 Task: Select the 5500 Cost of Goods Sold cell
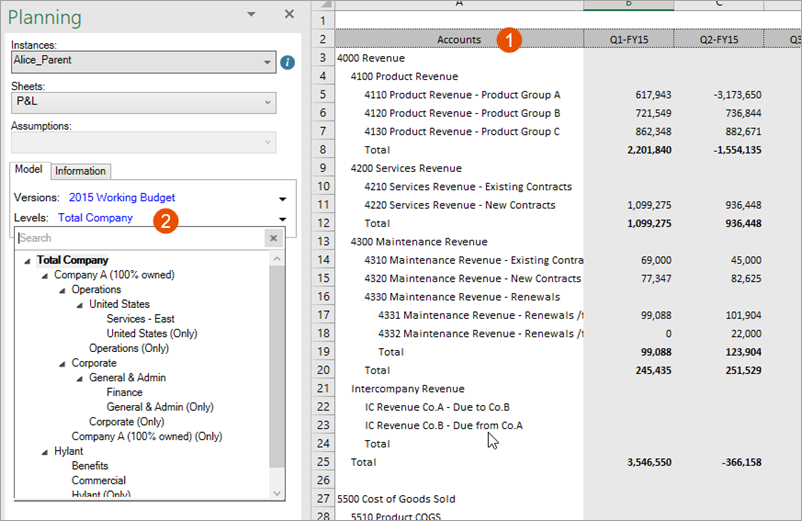pyautogui.click(x=459, y=499)
